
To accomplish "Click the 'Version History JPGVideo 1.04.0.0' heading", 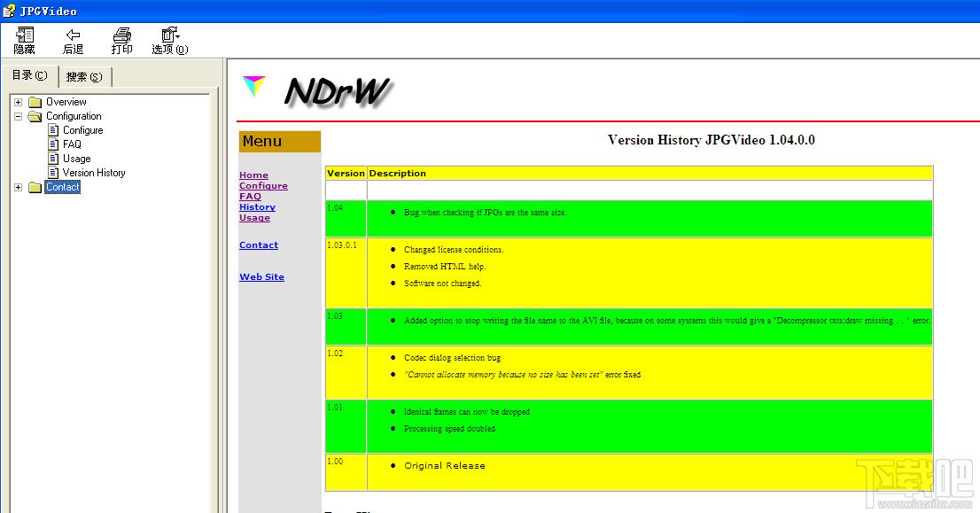I will click(x=712, y=140).
